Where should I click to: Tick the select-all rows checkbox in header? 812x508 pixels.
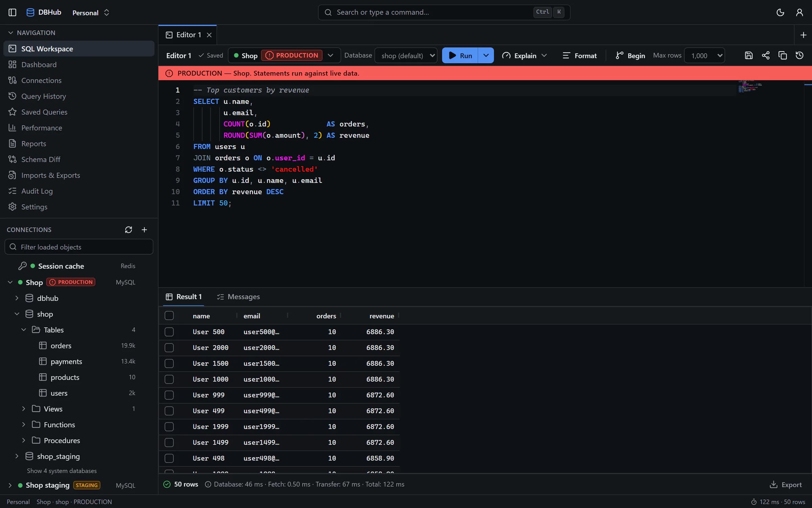click(x=169, y=316)
